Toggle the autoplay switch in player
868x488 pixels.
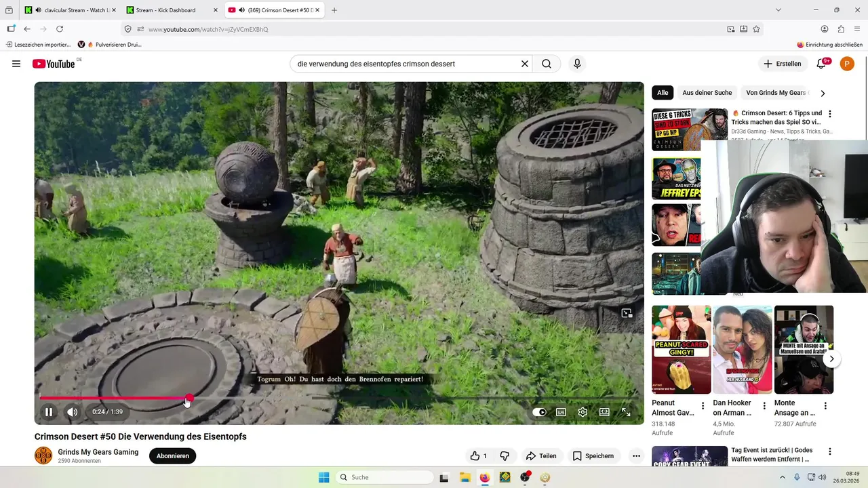(x=539, y=411)
